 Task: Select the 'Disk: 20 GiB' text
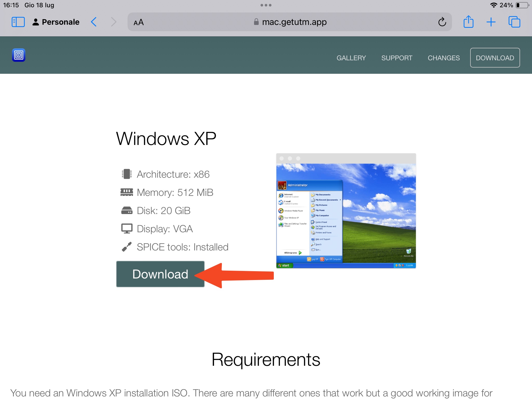coord(164,211)
